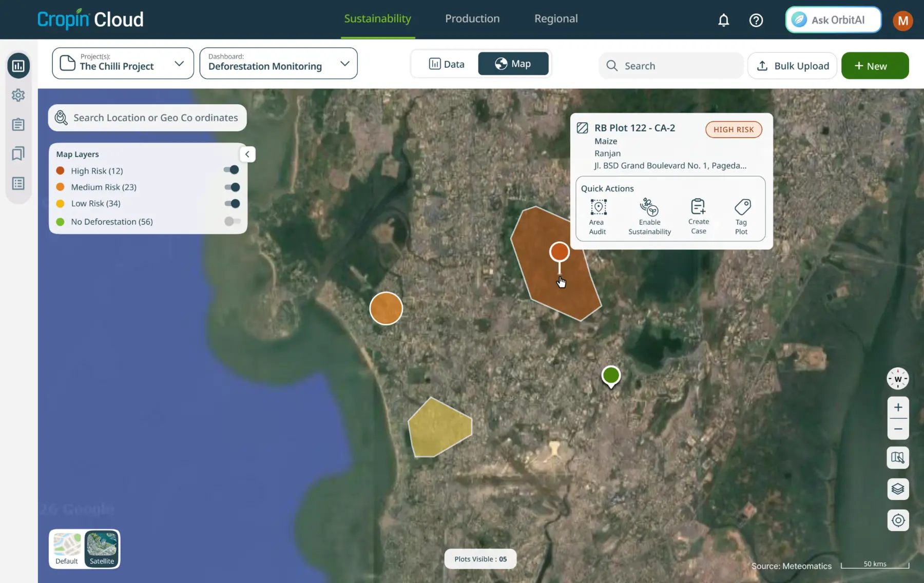Edit icon beside RB Plot 122 - CA-2

pos(582,128)
